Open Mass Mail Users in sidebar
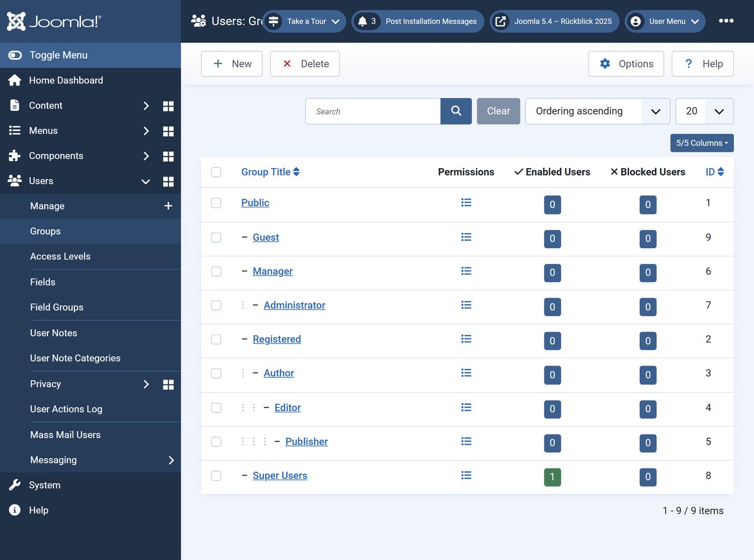 [x=90, y=435]
